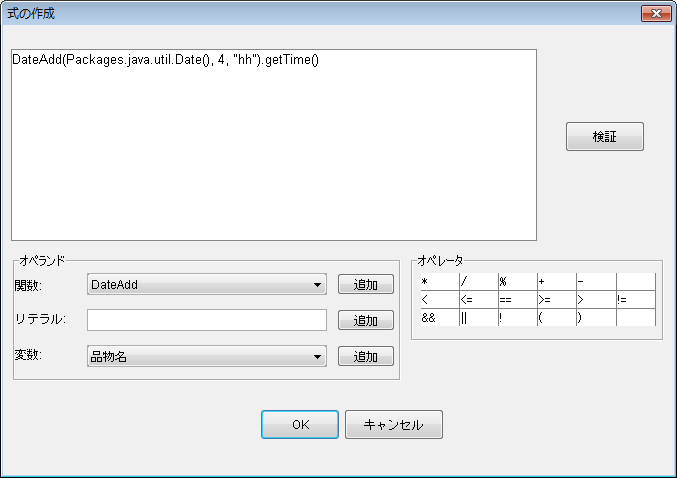Screen dimensions: 677x478
Task: Click the 検証 validate button
Action: pyautogui.click(x=604, y=136)
